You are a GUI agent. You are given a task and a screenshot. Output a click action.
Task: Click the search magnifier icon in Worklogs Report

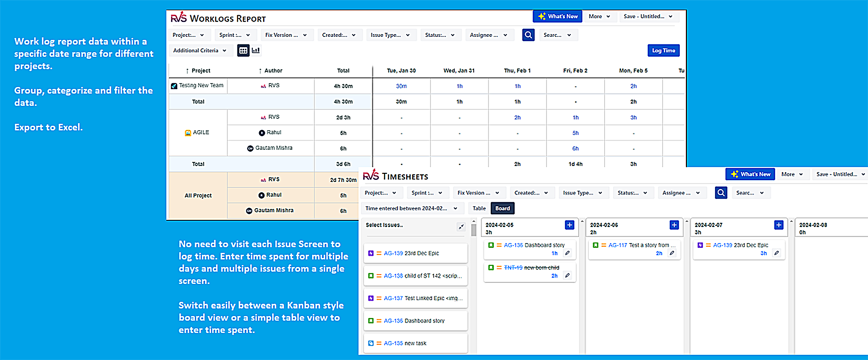coord(528,35)
